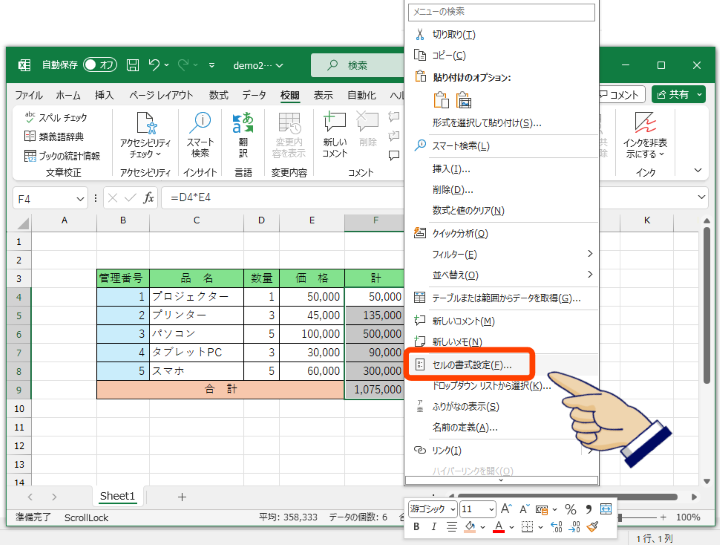Toggle italic in the mini toolbar
720x545 pixels.
click(433, 527)
